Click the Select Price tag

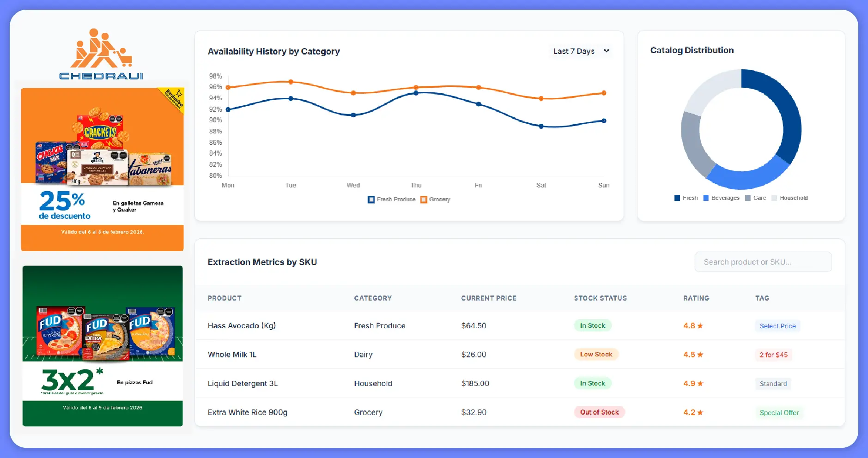coord(777,326)
